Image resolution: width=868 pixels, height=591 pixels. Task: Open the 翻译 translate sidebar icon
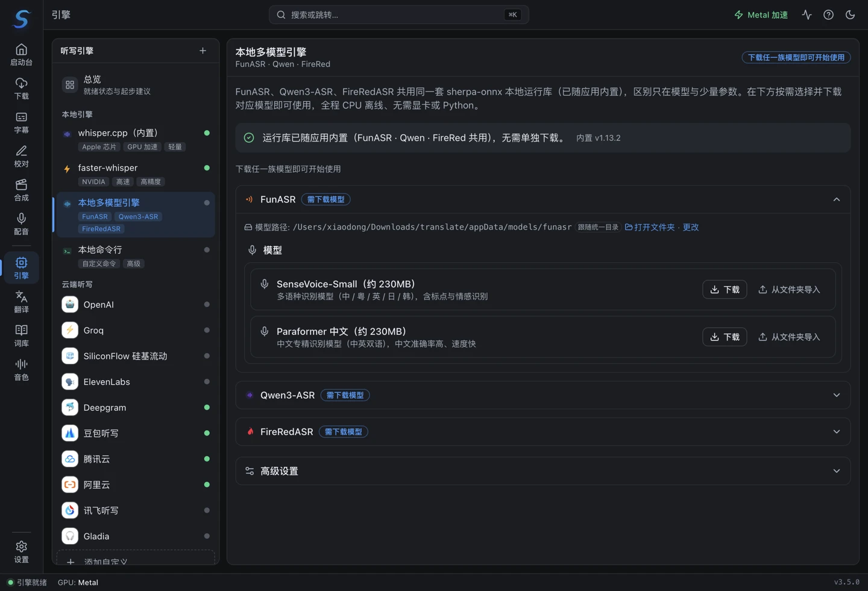pos(21,301)
